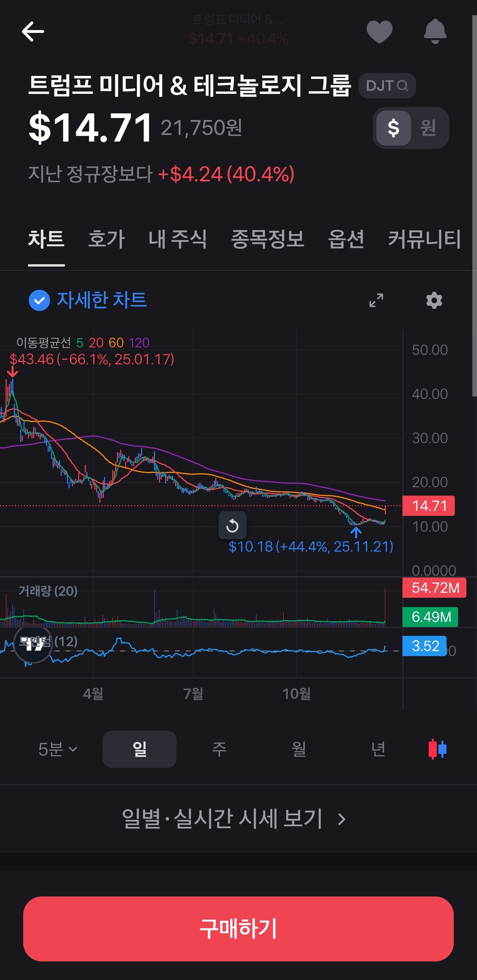Open the 차트 tab
This screenshot has width=477, height=980.
point(46,240)
